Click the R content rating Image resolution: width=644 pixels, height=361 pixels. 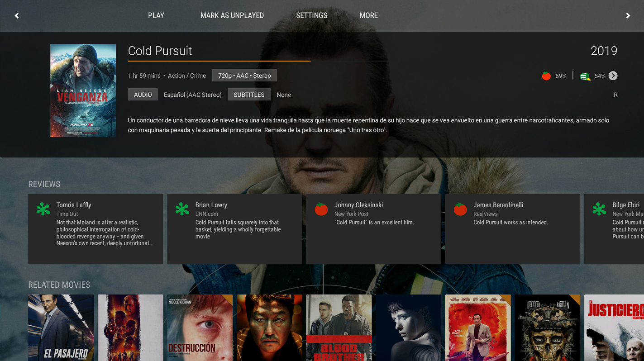click(x=615, y=95)
